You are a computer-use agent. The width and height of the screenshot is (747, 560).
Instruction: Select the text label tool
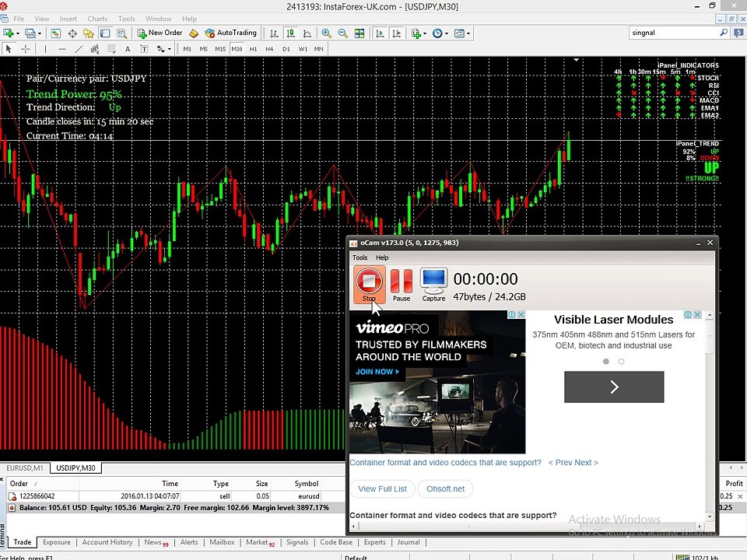pos(144,48)
